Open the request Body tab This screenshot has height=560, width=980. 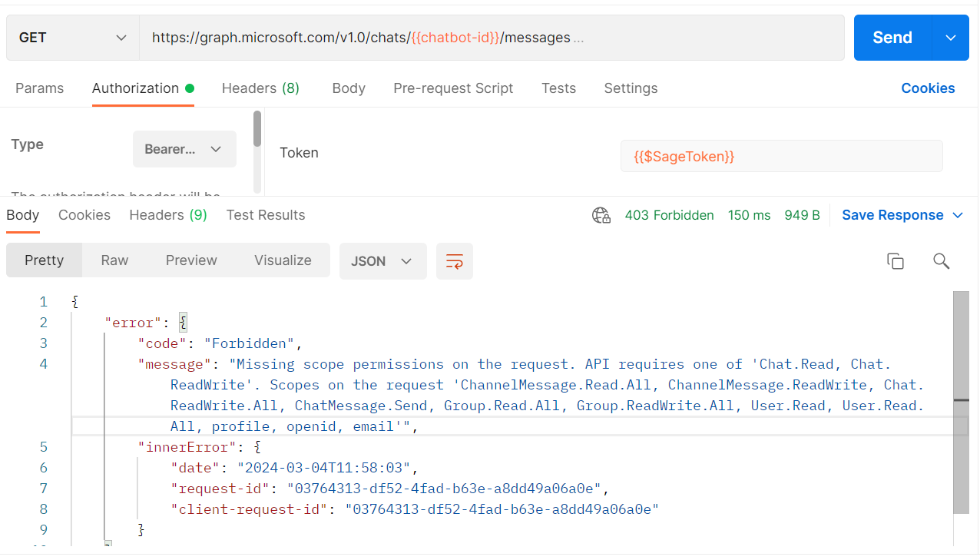tap(349, 88)
